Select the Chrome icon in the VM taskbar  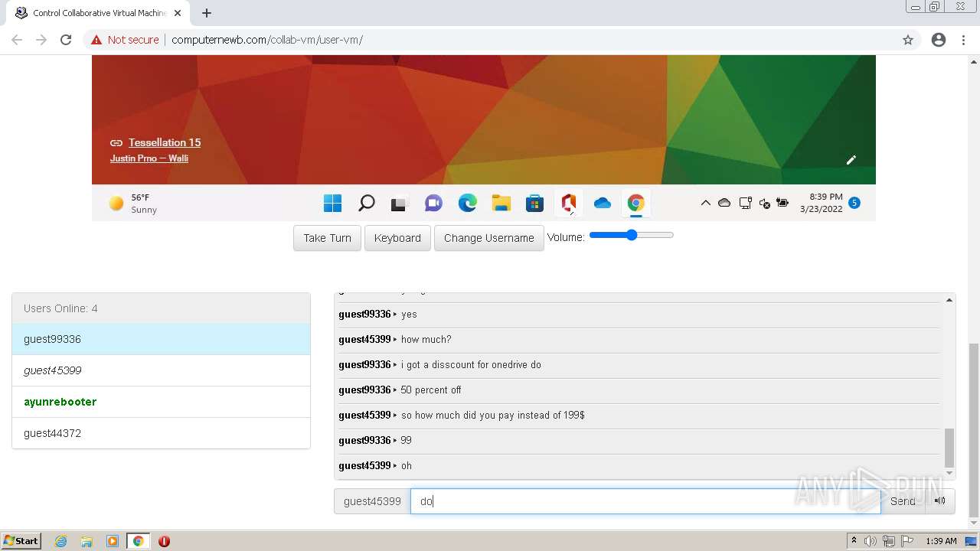click(635, 203)
